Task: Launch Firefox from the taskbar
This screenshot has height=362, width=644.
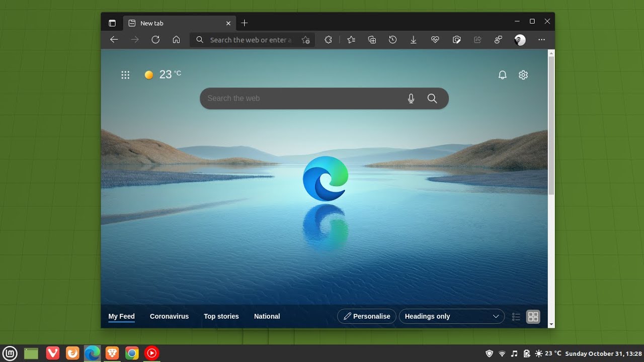Action: (x=72, y=353)
